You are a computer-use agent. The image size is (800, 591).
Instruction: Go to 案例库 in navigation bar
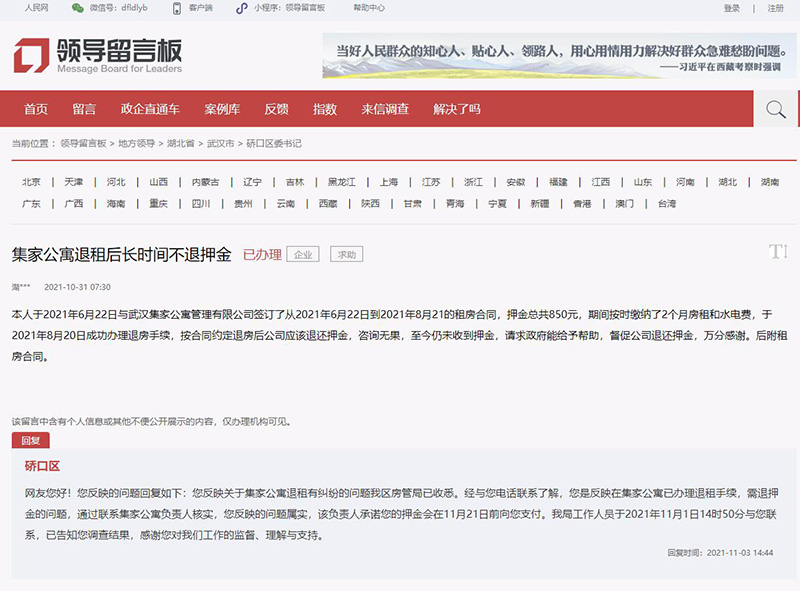222,109
